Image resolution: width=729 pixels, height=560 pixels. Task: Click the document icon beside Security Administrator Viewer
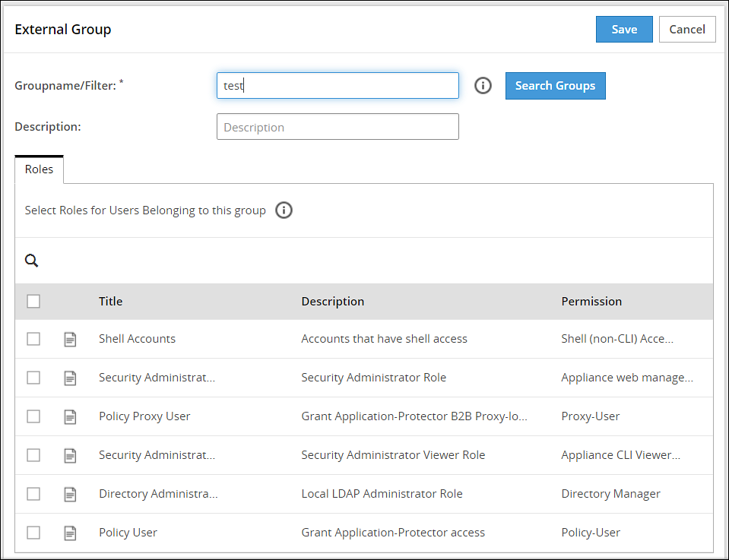[70, 455]
